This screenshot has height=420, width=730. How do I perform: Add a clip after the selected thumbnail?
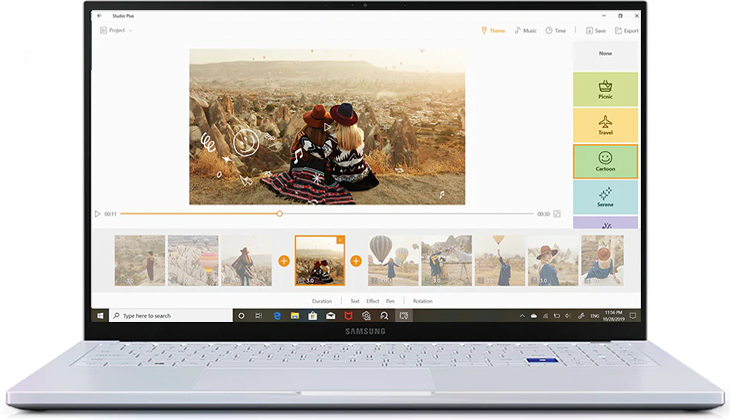356,261
